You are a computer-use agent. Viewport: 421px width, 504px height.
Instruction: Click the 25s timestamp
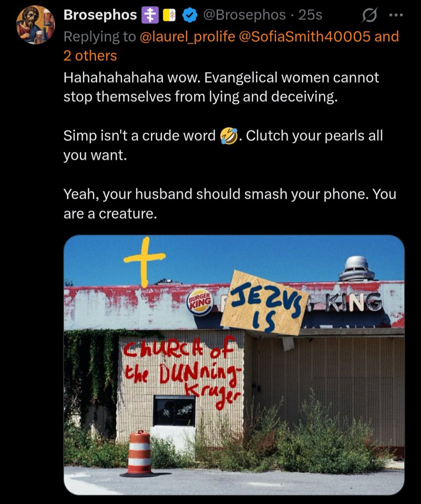[310, 16]
